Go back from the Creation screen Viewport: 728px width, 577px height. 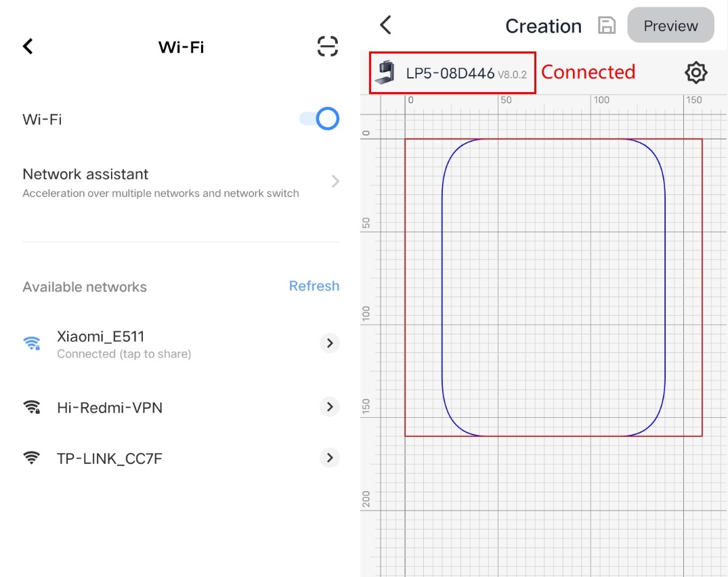coord(385,26)
